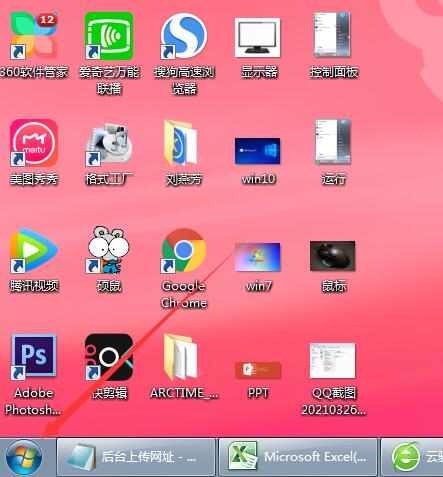The width and height of the screenshot is (443, 477).
Task: Switch to the 360 browser taskbar window
Action: tap(412, 457)
